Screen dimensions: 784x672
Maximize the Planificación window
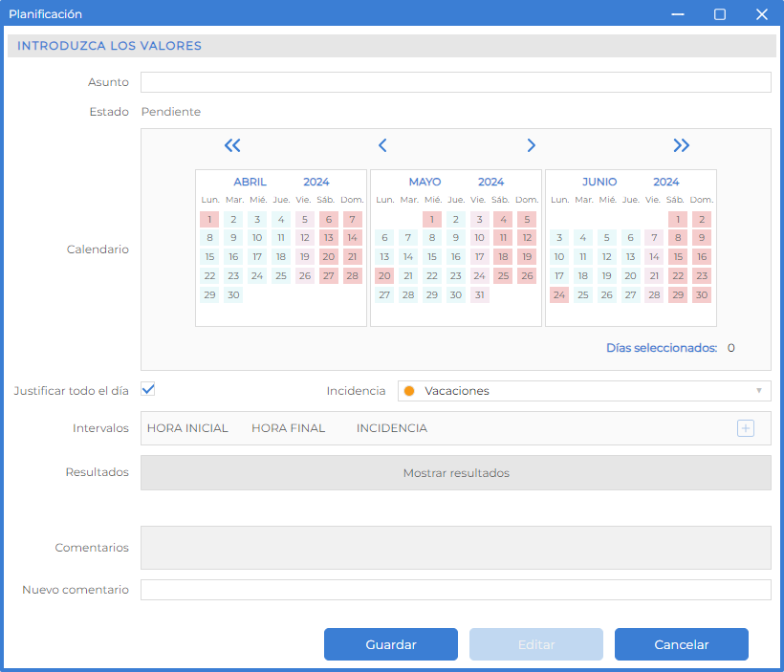pos(720,14)
